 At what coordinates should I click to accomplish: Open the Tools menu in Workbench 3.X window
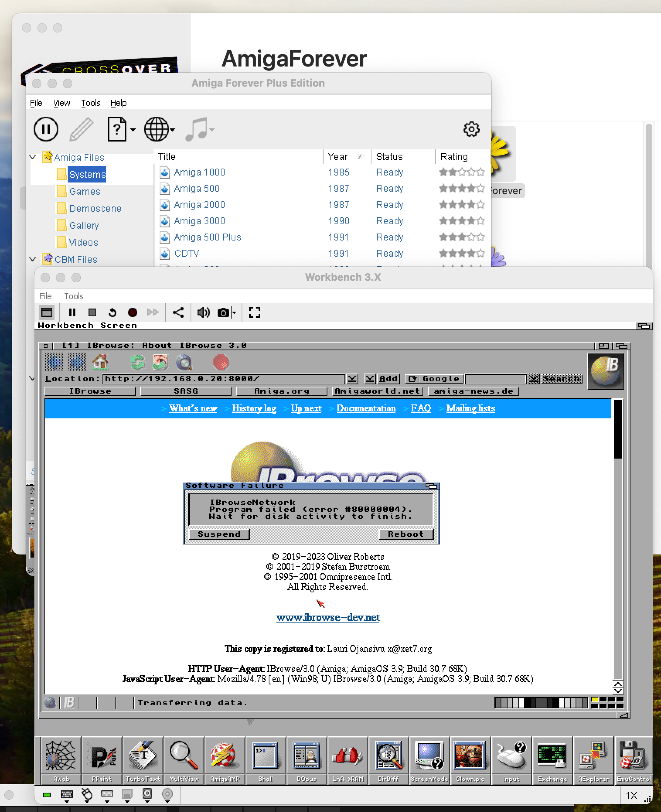pos(73,296)
